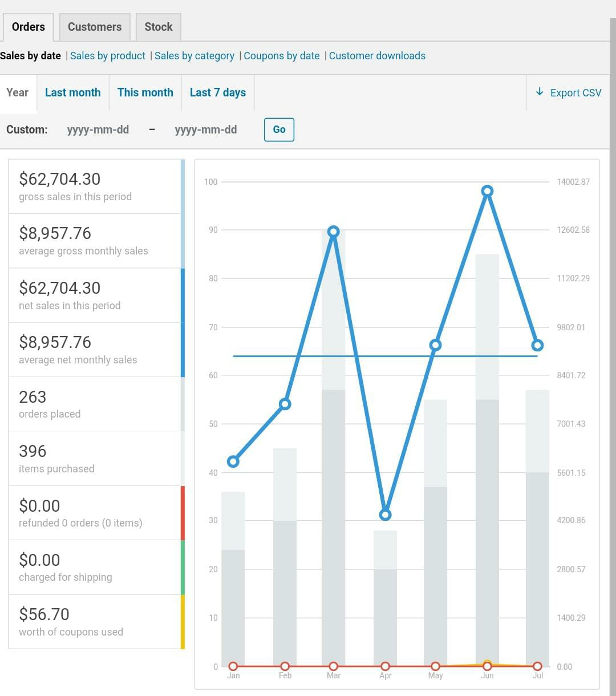Click the custom end date field
Image resolution: width=616 pixels, height=696 pixels.
pos(206,130)
